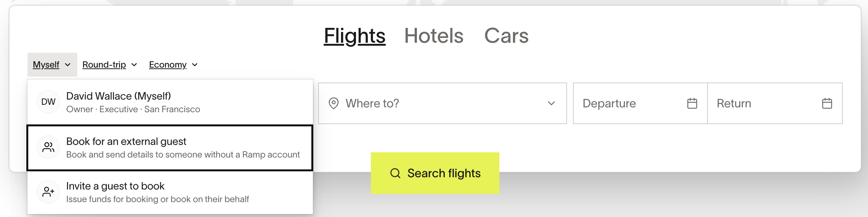The image size is (868, 217).
Task: Open the Economy cabin class dropdown
Action: (173, 65)
